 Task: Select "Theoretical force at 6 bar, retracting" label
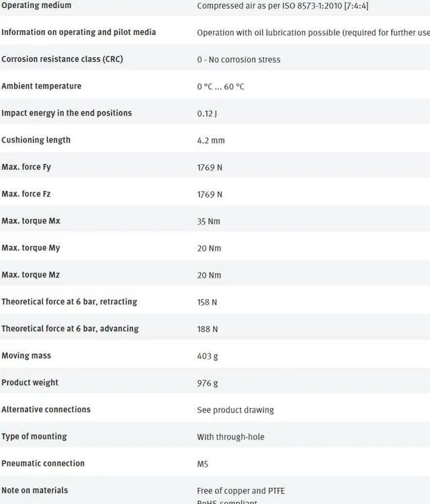tap(69, 302)
